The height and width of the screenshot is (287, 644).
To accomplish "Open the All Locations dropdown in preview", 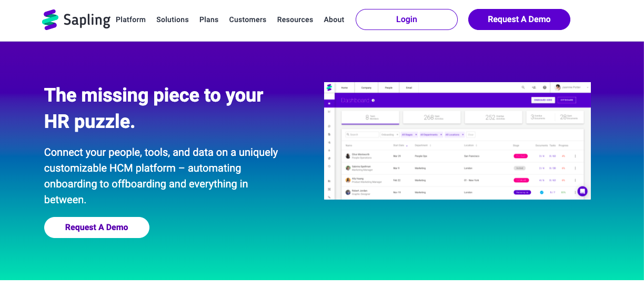I will [x=455, y=134].
